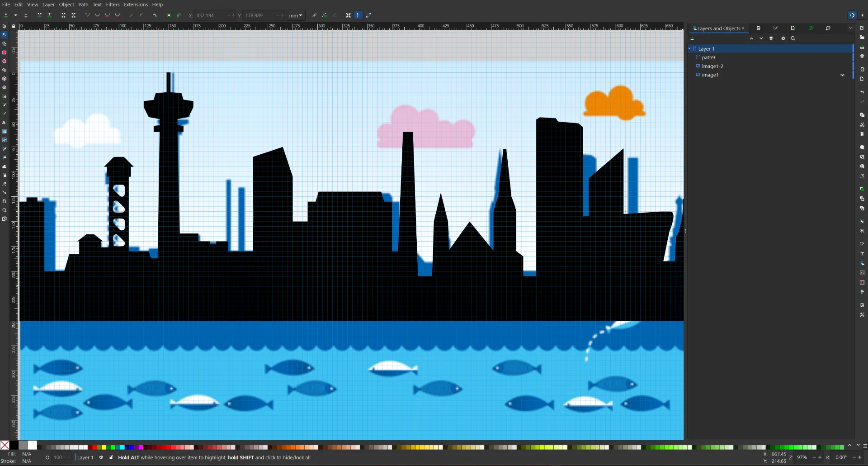Collapse the Layer 1 tree item
868x466 pixels.
point(690,49)
